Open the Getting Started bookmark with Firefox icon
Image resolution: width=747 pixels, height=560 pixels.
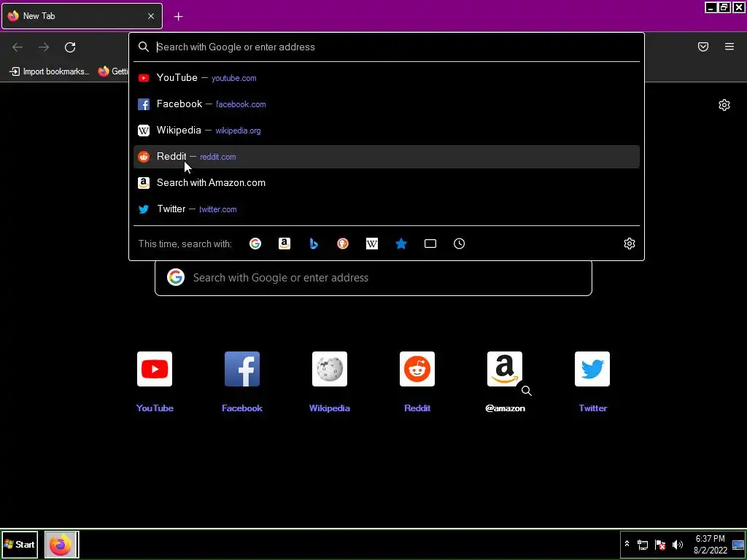pyautogui.click(x=113, y=71)
